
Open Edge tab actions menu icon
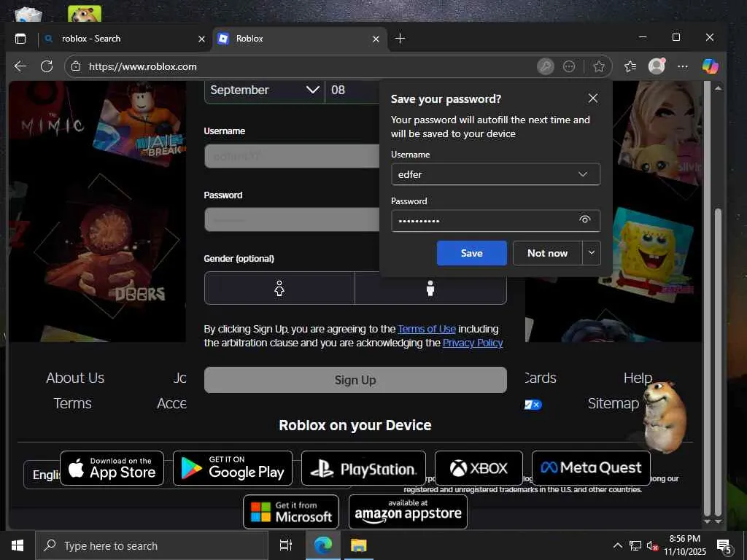(20, 39)
